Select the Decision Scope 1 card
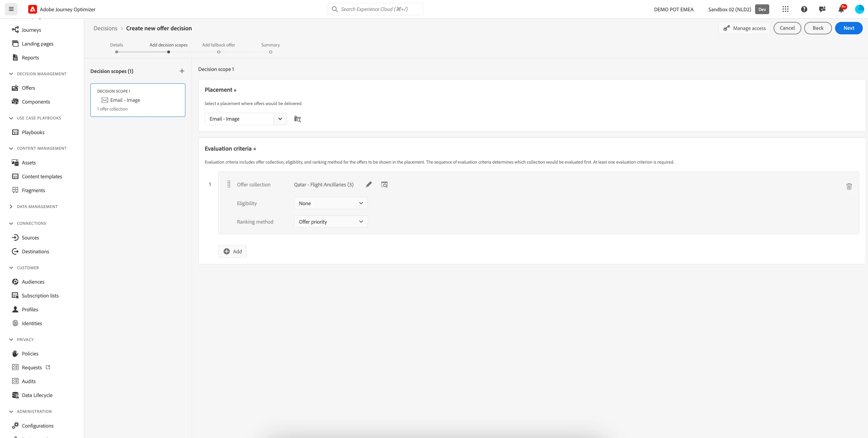The height and width of the screenshot is (438, 868). click(x=138, y=100)
